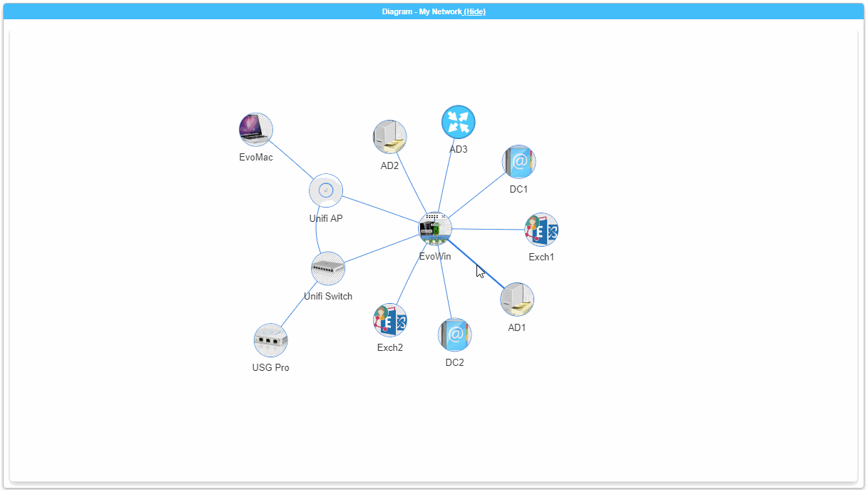Click the connection between Unifi Switch and USG Pro
The width and height of the screenshot is (868, 490).
click(297, 305)
